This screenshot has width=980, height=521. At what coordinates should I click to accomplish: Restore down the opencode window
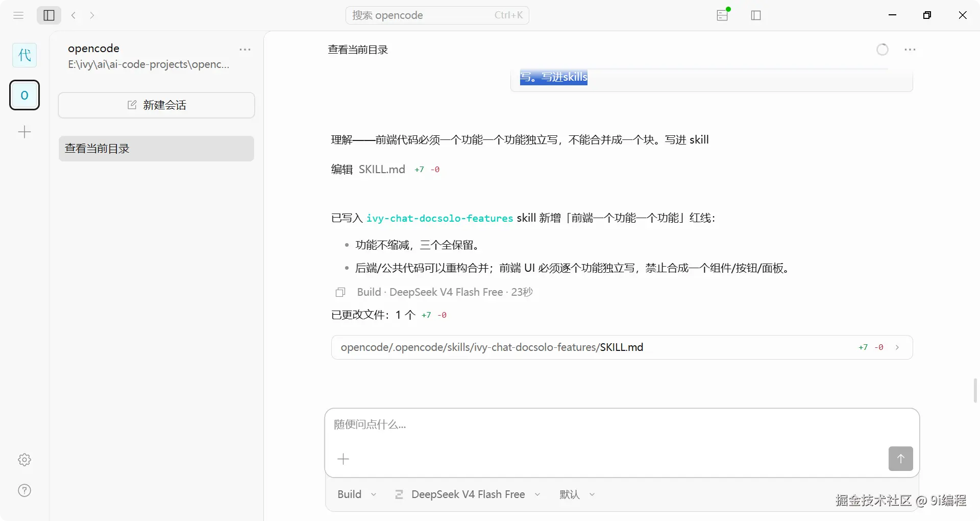(927, 15)
